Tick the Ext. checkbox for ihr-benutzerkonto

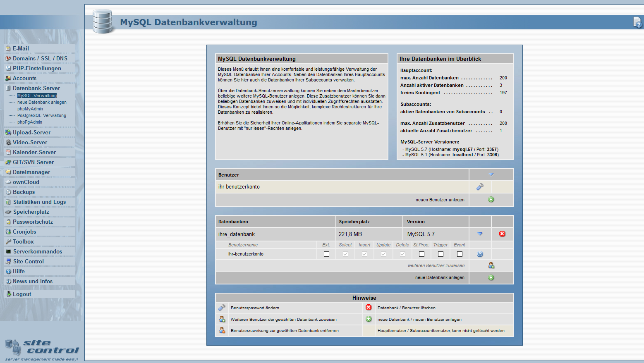(x=326, y=254)
